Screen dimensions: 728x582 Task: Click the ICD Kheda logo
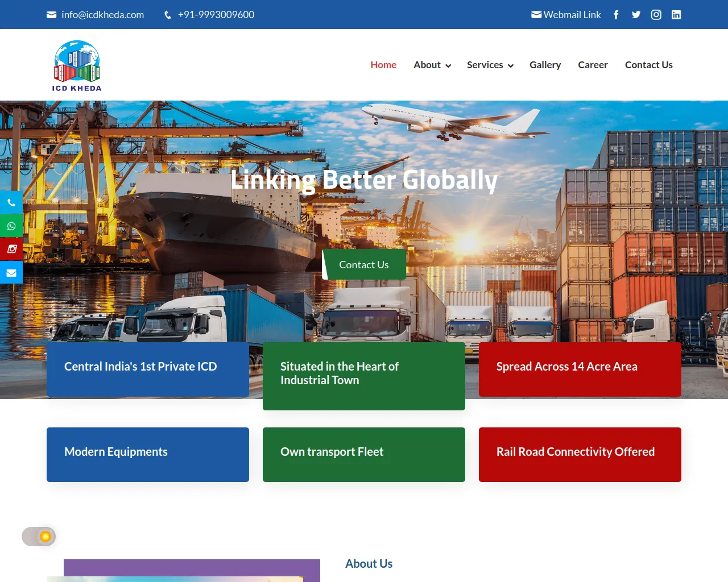pos(77,65)
